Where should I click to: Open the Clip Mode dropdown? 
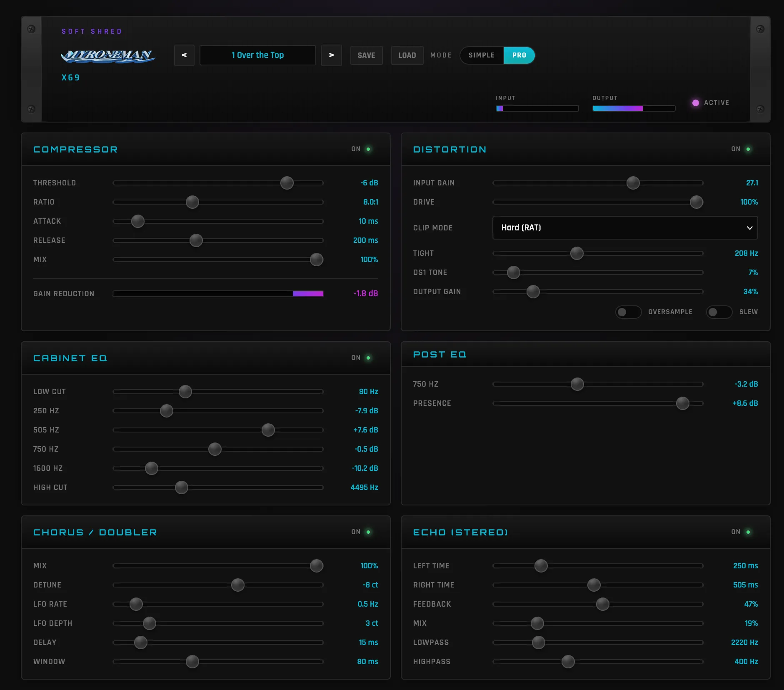(624, 228)
